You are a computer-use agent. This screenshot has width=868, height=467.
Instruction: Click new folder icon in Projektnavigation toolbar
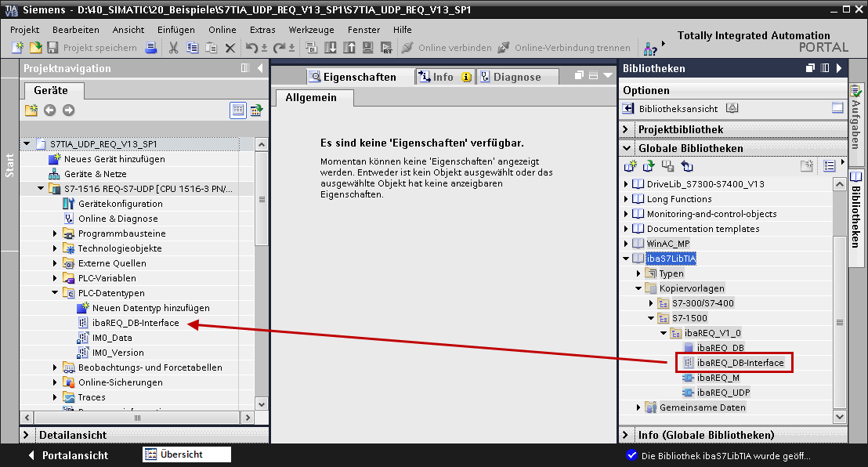31,110
